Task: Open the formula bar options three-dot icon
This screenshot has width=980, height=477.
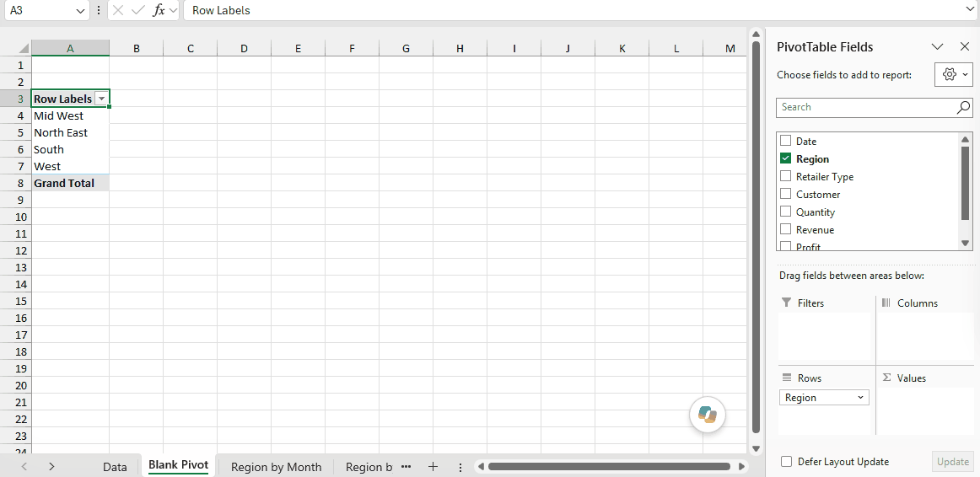Action: point(98,11)
